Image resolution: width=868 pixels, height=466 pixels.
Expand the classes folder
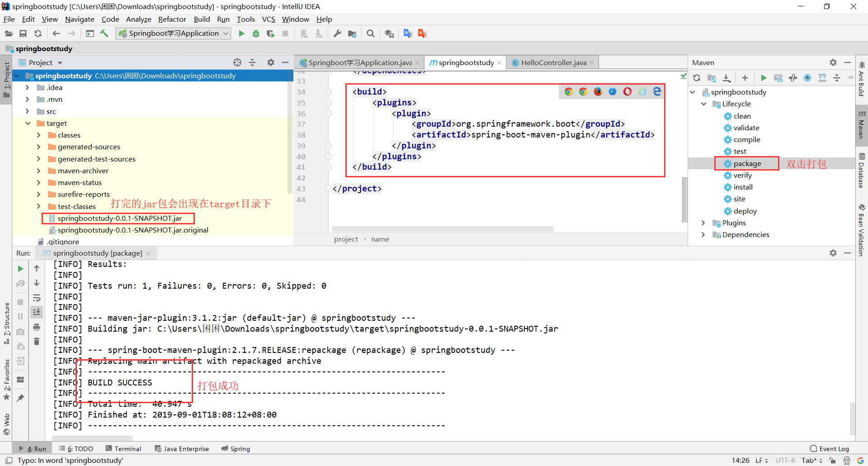[38, 135]
